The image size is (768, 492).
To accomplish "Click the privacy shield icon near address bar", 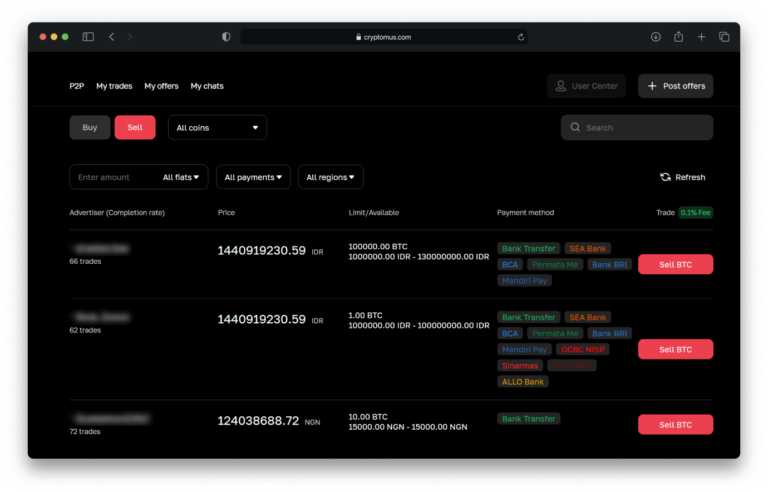I will 226,37.
